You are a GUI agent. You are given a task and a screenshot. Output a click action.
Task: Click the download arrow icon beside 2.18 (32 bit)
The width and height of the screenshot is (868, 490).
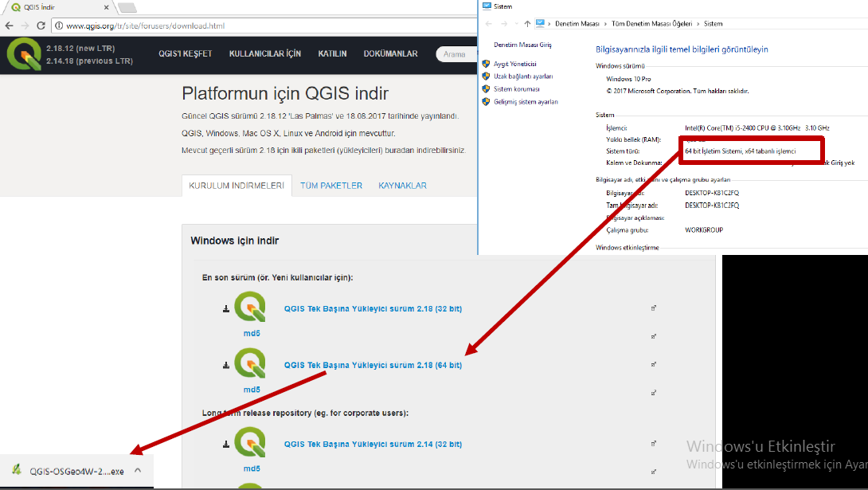(226, 309)
